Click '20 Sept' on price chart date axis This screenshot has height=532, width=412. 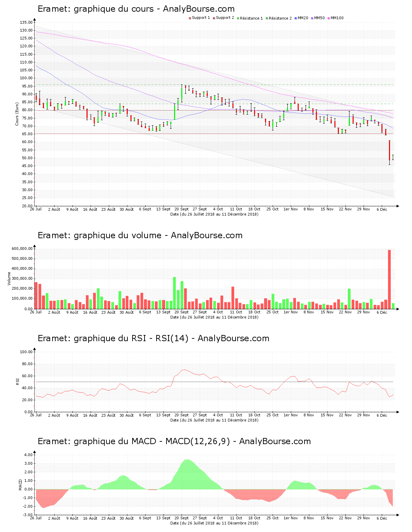[x=182, y=209]
